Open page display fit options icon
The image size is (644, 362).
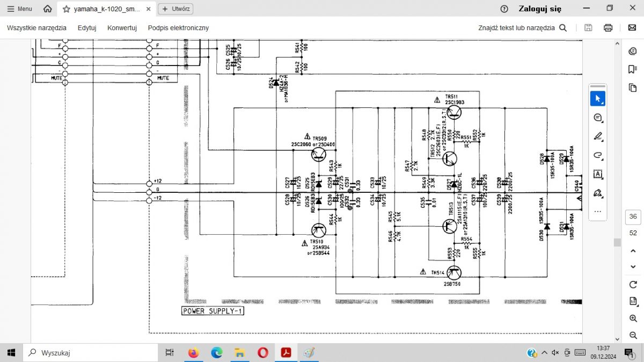[633, 301]
